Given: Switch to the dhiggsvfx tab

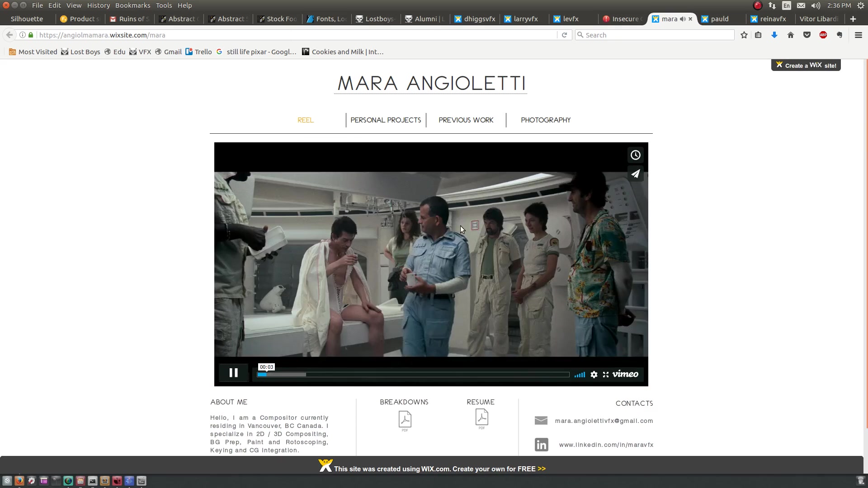Looking at the screenshot, I should 475,19.
